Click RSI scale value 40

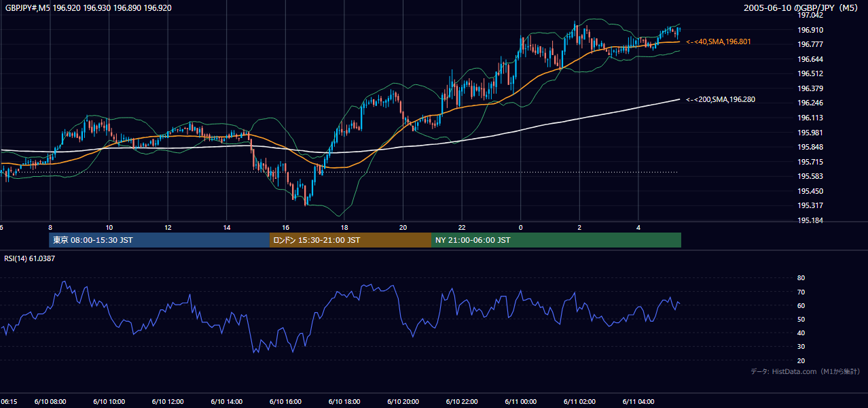(x=801, y=333)
